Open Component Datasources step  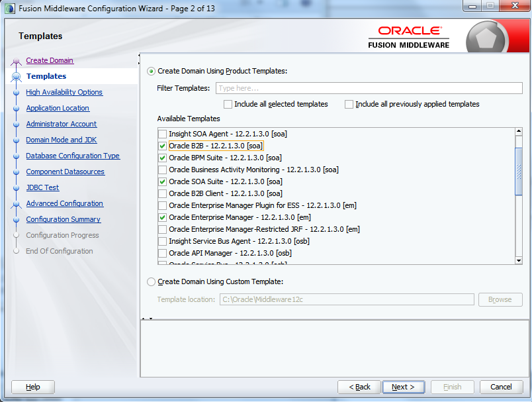65,172
